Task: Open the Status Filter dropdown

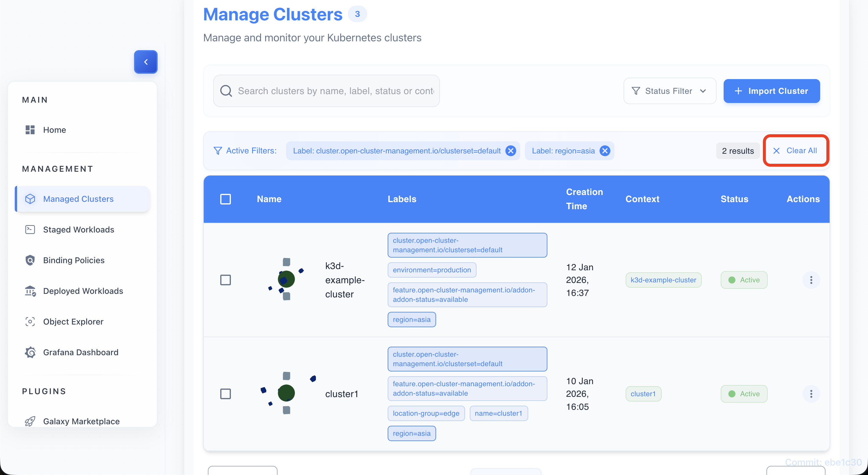Action: click(x=669, y=91)
